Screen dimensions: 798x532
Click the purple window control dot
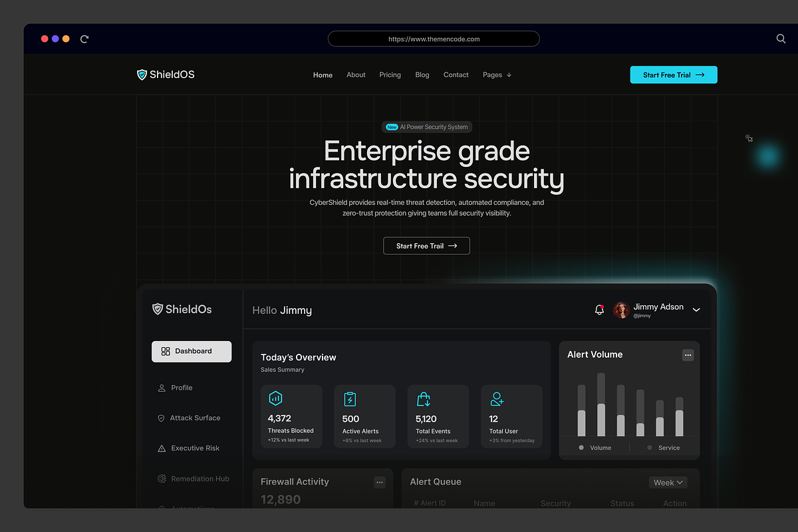click(55, 39)
